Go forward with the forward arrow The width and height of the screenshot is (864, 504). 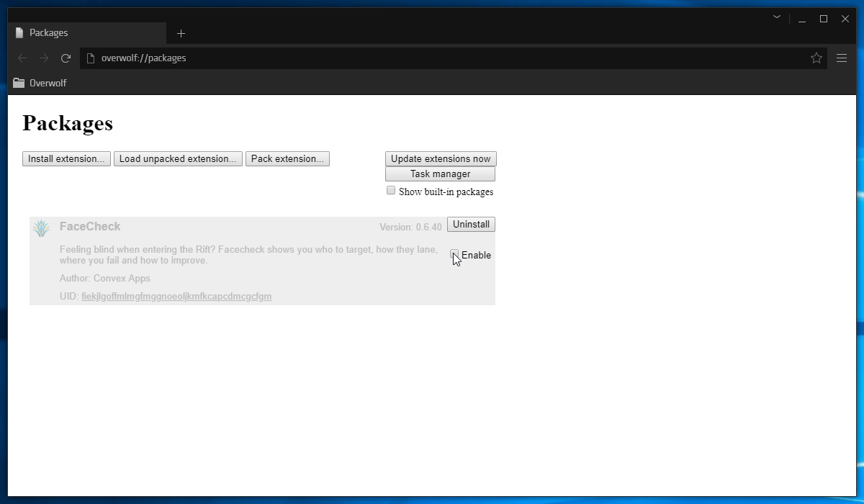(44, 58)
